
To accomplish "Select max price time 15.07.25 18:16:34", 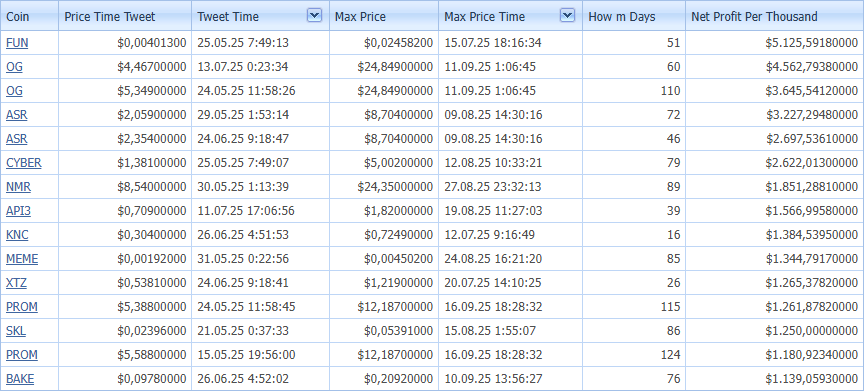I will (510, 43).
